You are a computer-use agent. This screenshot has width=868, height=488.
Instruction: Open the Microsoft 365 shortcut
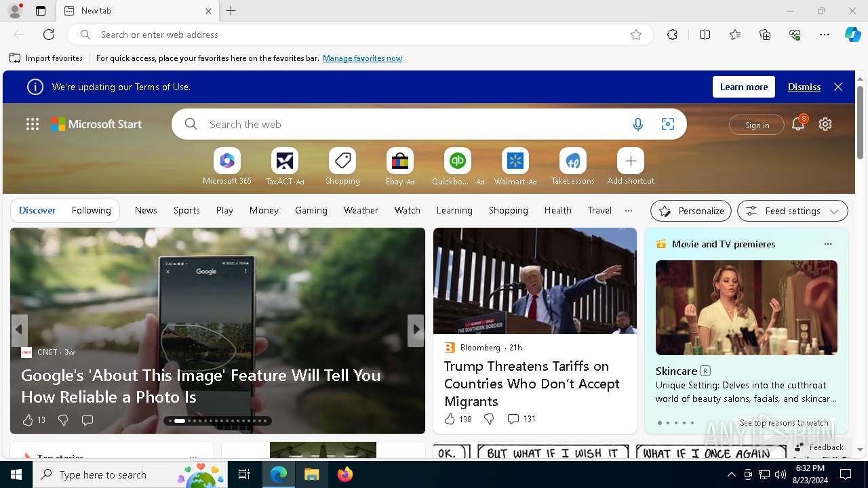coord(227,167)
